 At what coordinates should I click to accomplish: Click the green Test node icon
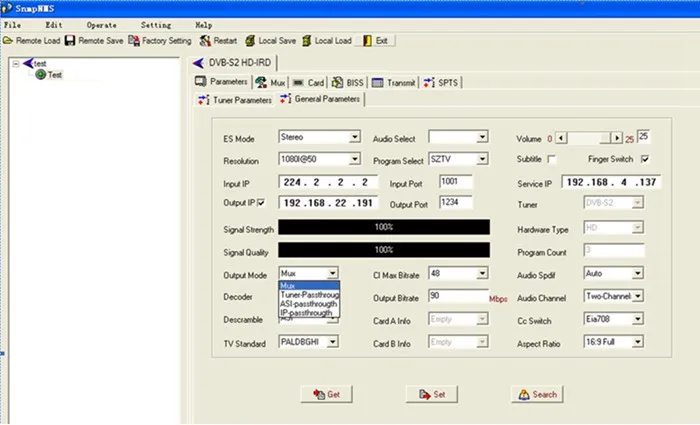(x=41, y=75)
